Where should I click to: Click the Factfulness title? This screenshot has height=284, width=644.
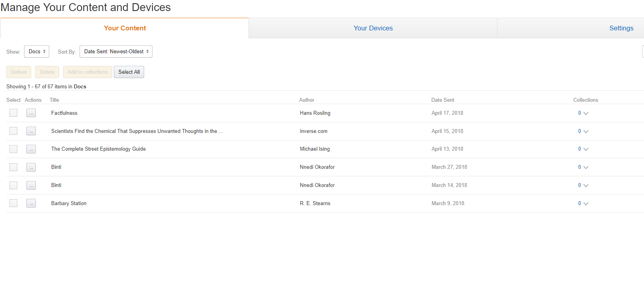click(64, 113)
